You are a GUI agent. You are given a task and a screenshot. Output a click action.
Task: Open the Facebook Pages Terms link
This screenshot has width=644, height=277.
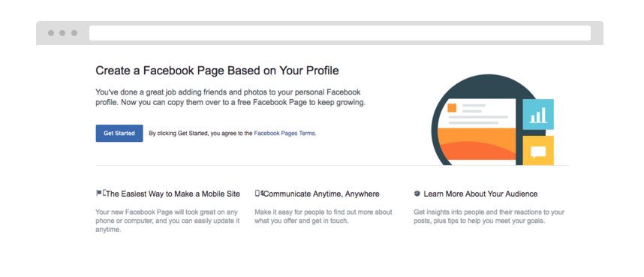(284, 133)
